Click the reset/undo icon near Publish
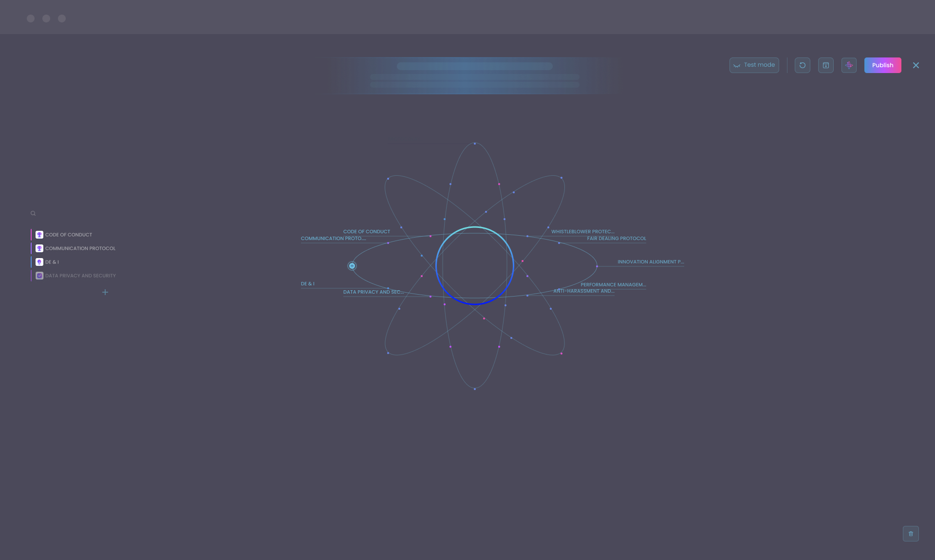The image size is (935, 560). (x=802, y=65)
